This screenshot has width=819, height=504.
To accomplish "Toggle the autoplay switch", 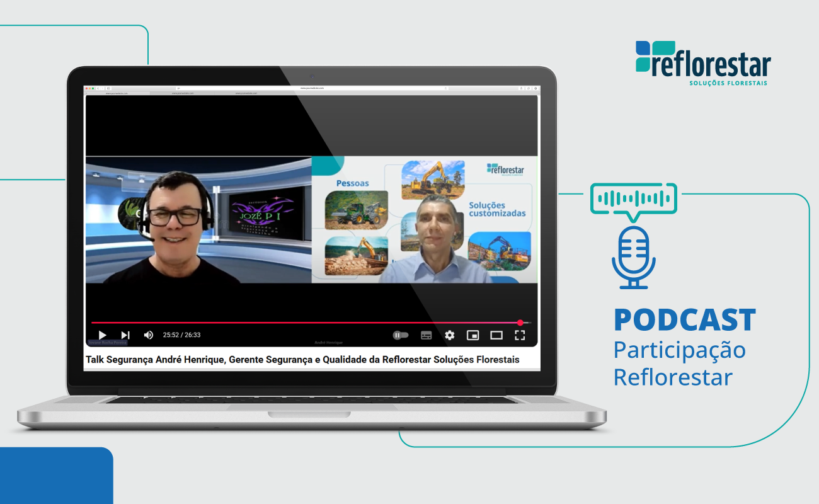I will pyautogui.click(x=401, y=335).
